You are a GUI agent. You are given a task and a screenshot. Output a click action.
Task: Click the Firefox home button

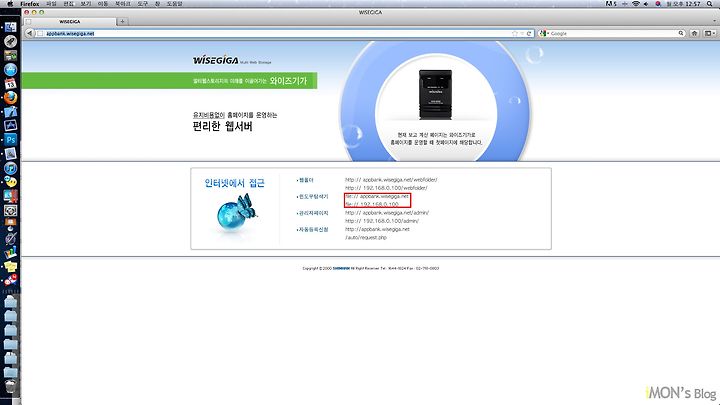[x=694, y=33]
